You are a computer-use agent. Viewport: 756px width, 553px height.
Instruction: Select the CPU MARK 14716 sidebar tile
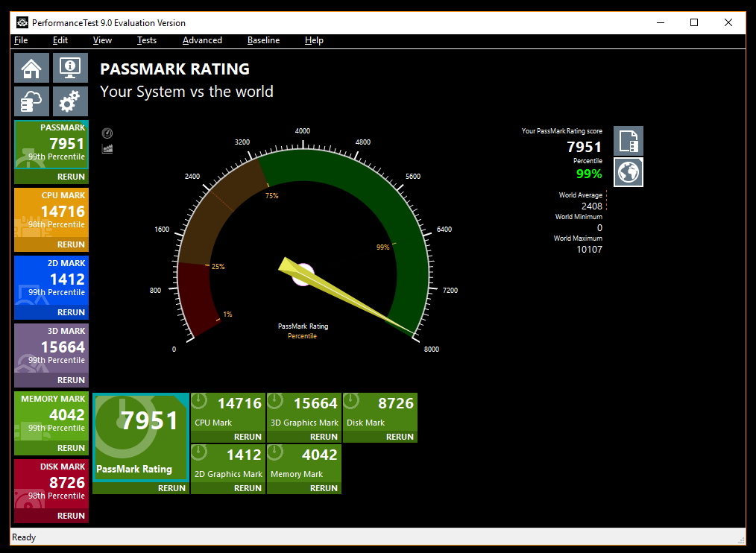click(x=51, y=212)
